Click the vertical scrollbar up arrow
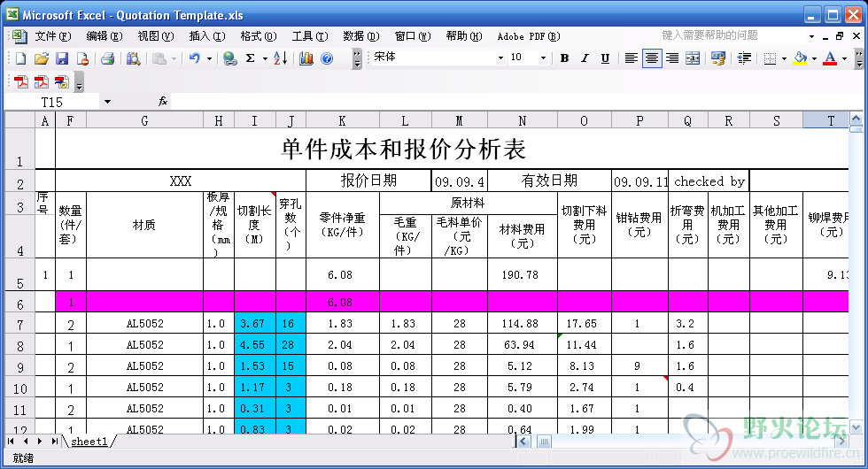The height and width of the screenshot is (469, 868). pos(856,119)
